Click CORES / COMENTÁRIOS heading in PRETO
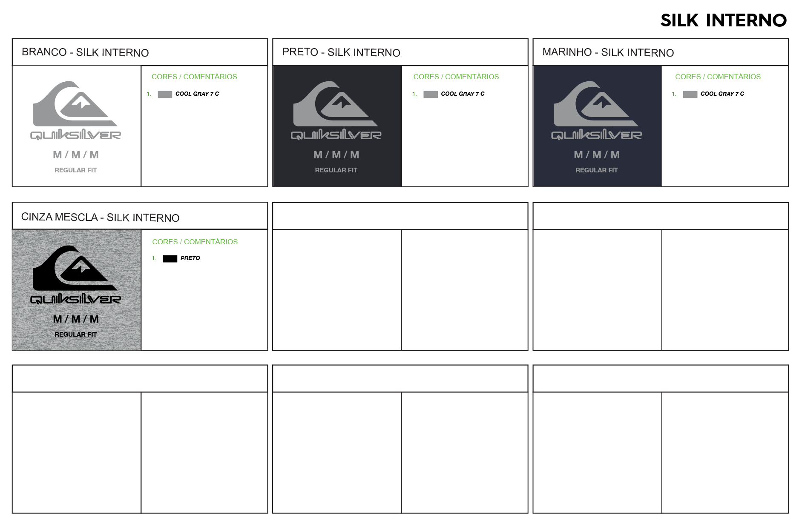 pyautogui.click(x=456, y=77)
